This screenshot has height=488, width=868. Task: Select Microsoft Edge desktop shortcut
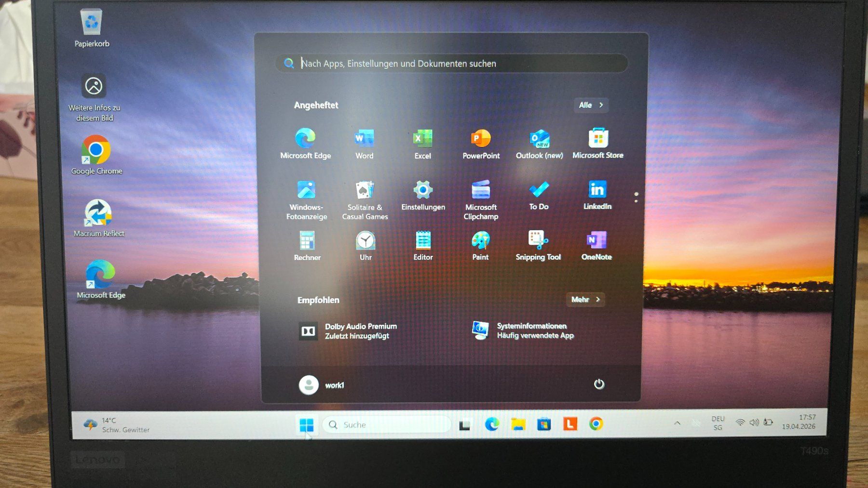pos(101,279)
